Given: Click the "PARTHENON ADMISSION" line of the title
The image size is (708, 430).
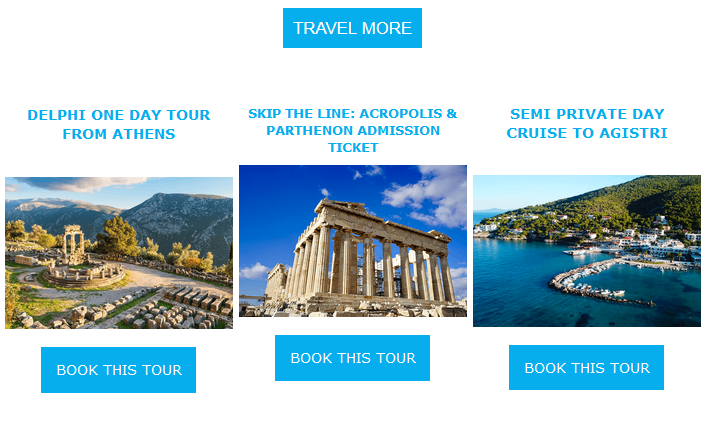Looking at the screenshot, I should pos(352,131).
